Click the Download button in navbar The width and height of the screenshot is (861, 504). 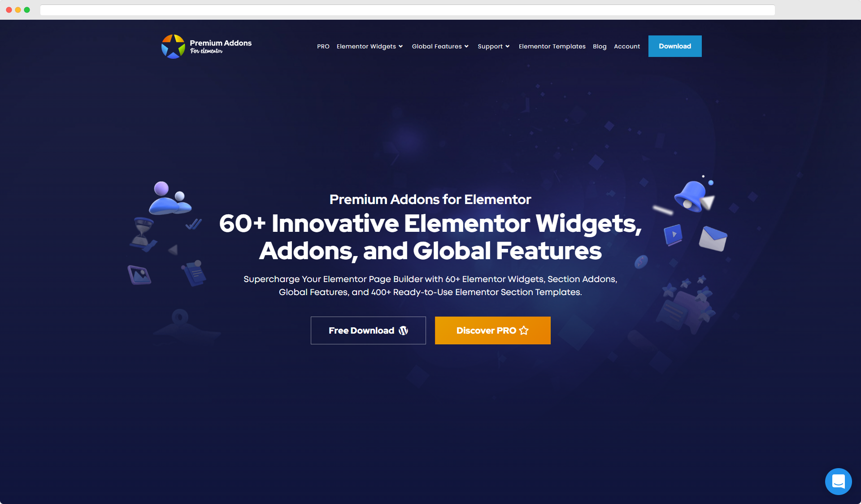click(x=674, y=46)
